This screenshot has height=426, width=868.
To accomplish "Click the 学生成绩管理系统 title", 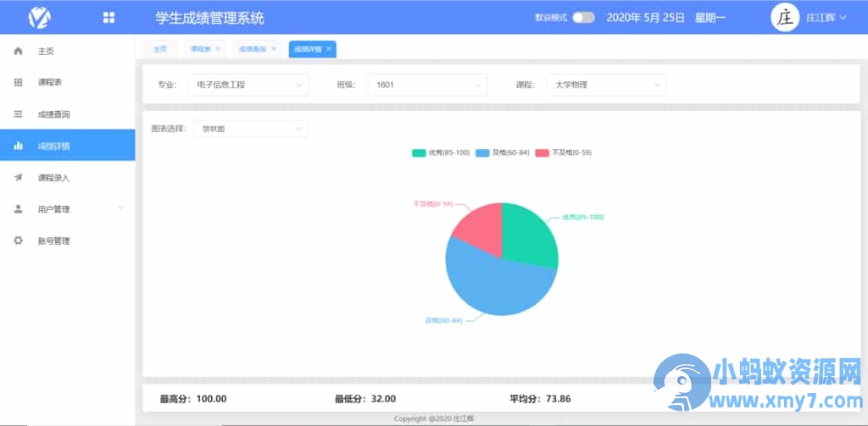I will pos(210,18).
